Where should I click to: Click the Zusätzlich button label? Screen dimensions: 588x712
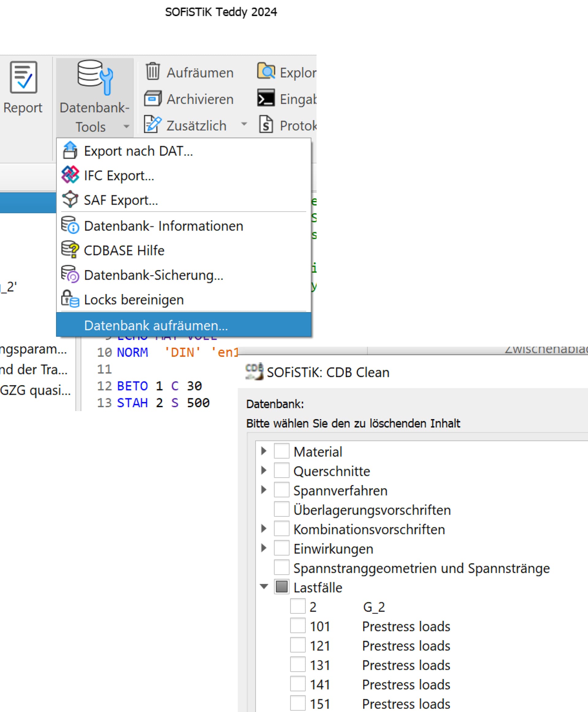[x=196, y=126]
